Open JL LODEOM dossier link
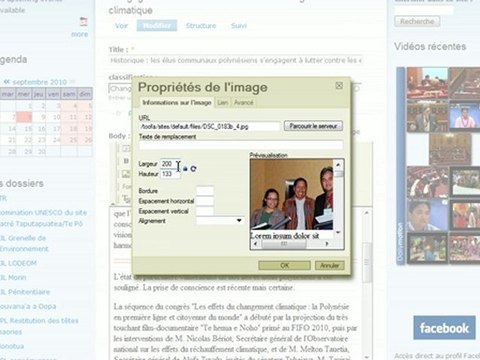Image resolution: width=480 pixels, height=360 pixels. coord(19,263)
